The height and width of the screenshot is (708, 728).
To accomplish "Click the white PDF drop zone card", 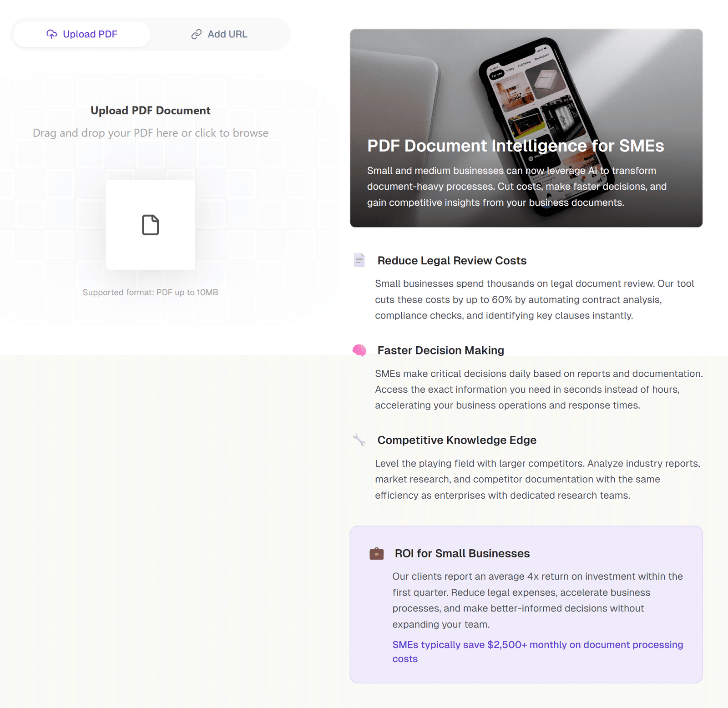I will point(150,225).
